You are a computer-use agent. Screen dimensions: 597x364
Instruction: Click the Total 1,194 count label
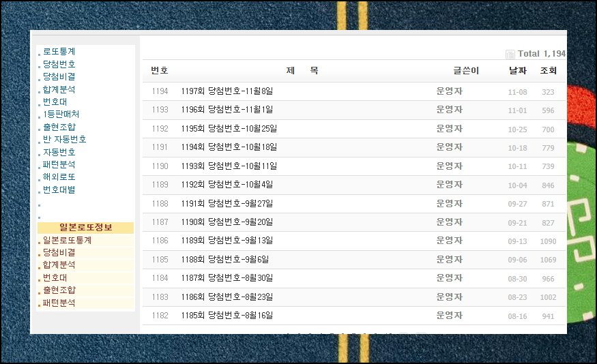542,54
